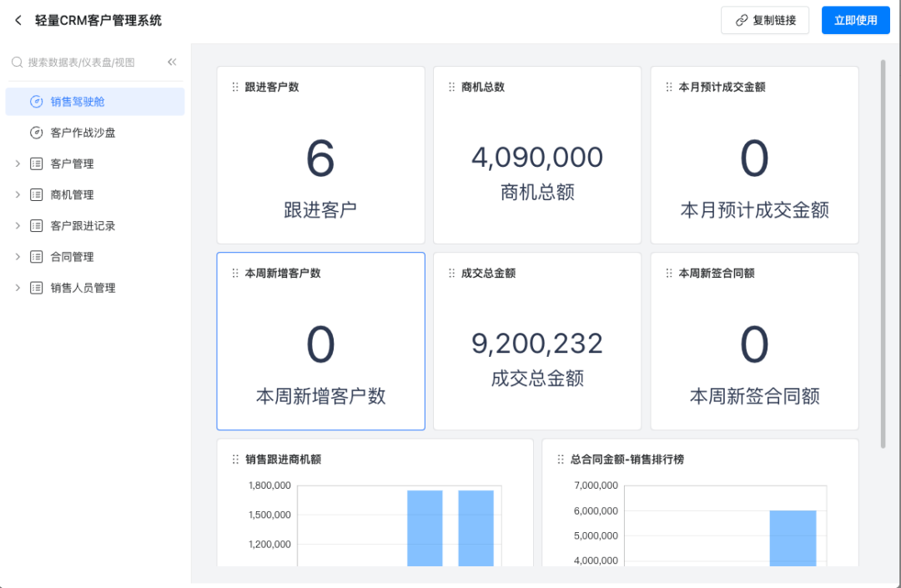The width and height of the screenshot is (901, 588).
Task: Click the drag handle on 本周新签合同额 card
Action: (668, 274)
